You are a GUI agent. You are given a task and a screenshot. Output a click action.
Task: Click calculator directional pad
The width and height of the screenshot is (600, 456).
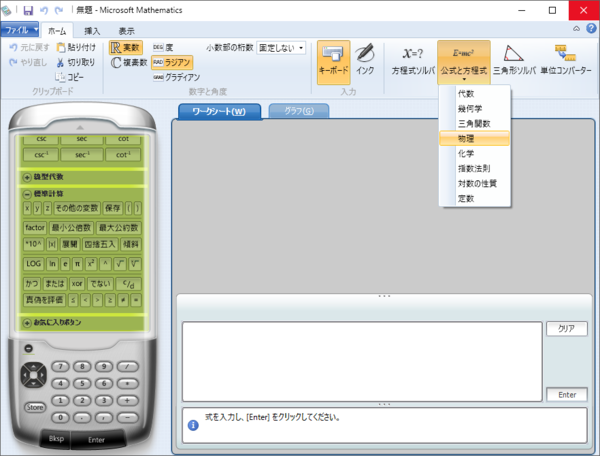pyautogui.click(x=33, y=375)
